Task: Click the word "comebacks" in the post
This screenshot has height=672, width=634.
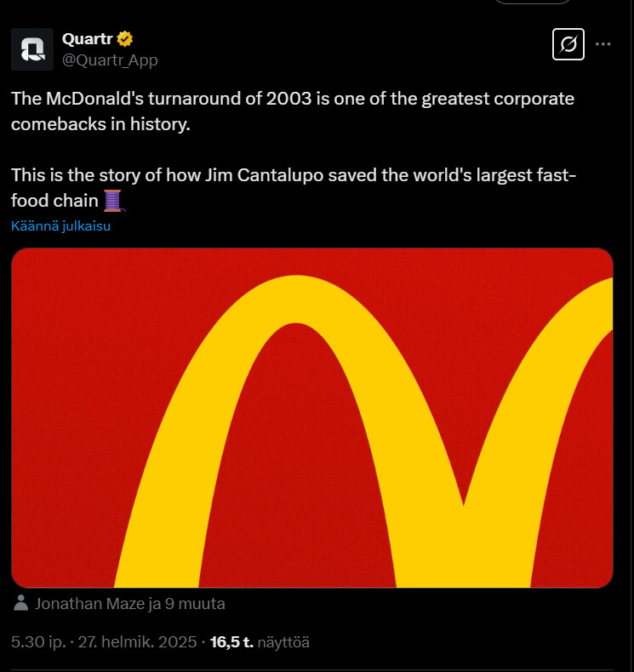Action: coord(54,123)
